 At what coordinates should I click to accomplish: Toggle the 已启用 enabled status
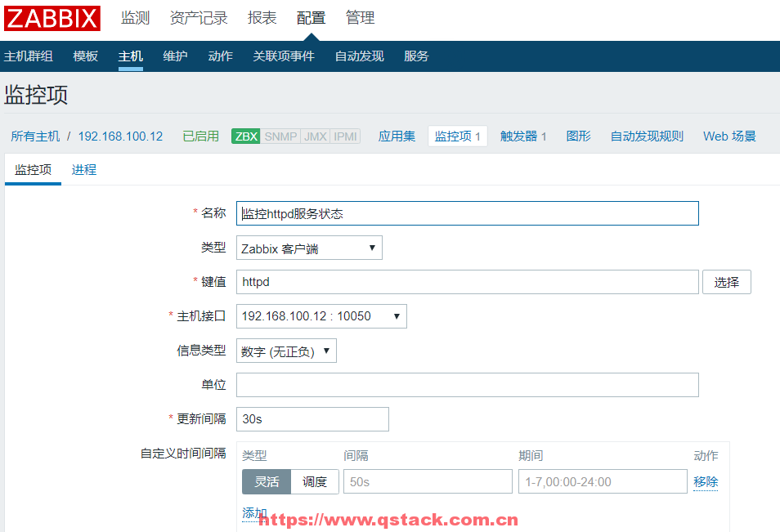(x=200, y=136)
